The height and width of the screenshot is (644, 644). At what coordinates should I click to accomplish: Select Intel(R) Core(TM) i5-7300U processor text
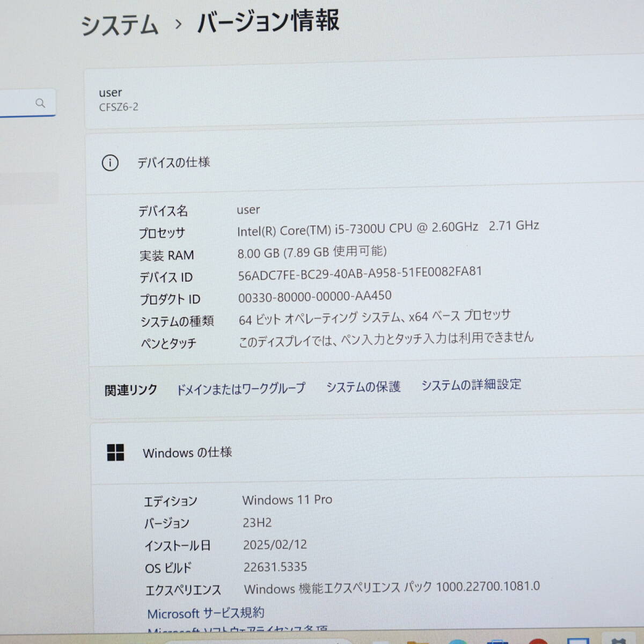pos(388,228)
